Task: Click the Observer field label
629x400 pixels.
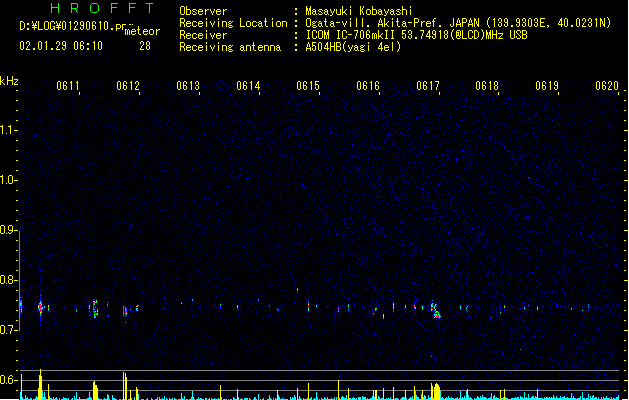Action: [x=203, y=11]
